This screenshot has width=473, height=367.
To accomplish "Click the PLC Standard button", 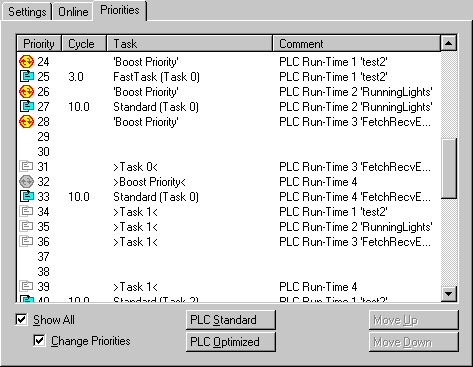I will click(x=231, y=320).
